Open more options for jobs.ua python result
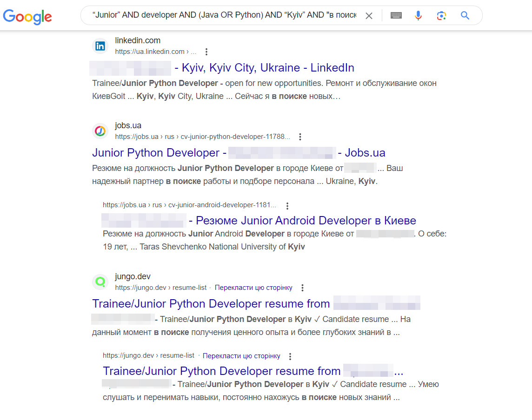Image resolution: width=532 pixels, height=420 pixels. click(x=300, y=137)
